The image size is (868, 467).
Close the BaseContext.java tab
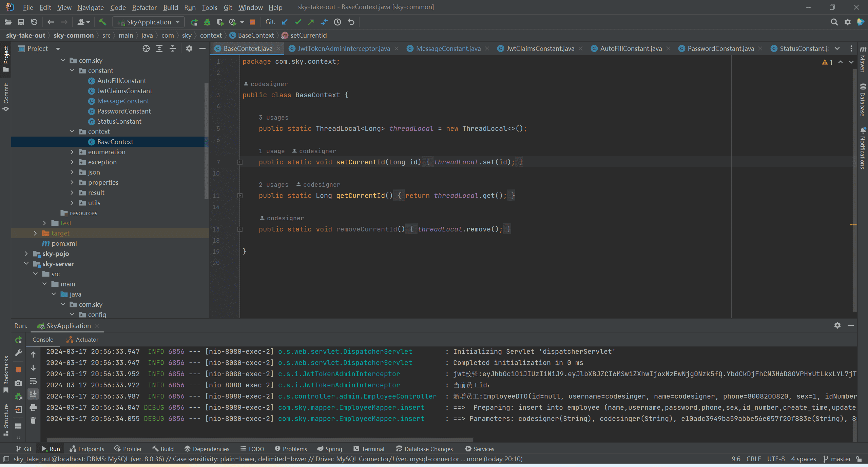click(x=278, y=48)
